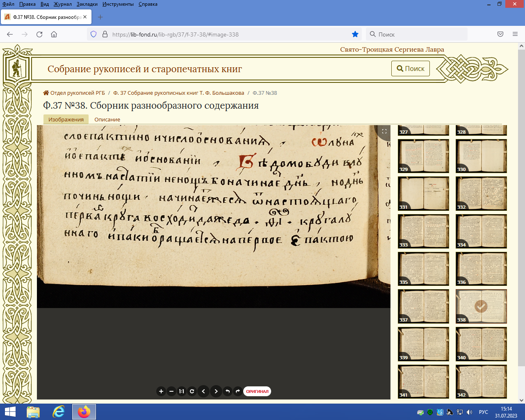The image size is (525, 420).
Task: Open the Firefox hamburger application menu
Action: point(515,34)
